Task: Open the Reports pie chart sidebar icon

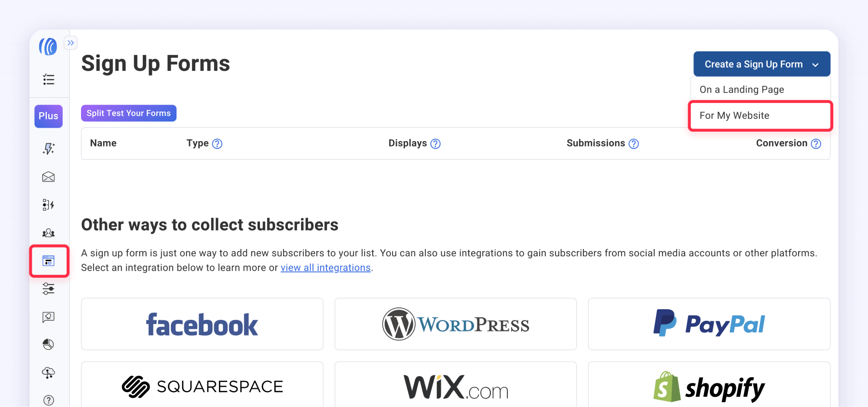Action: [48, 344]
